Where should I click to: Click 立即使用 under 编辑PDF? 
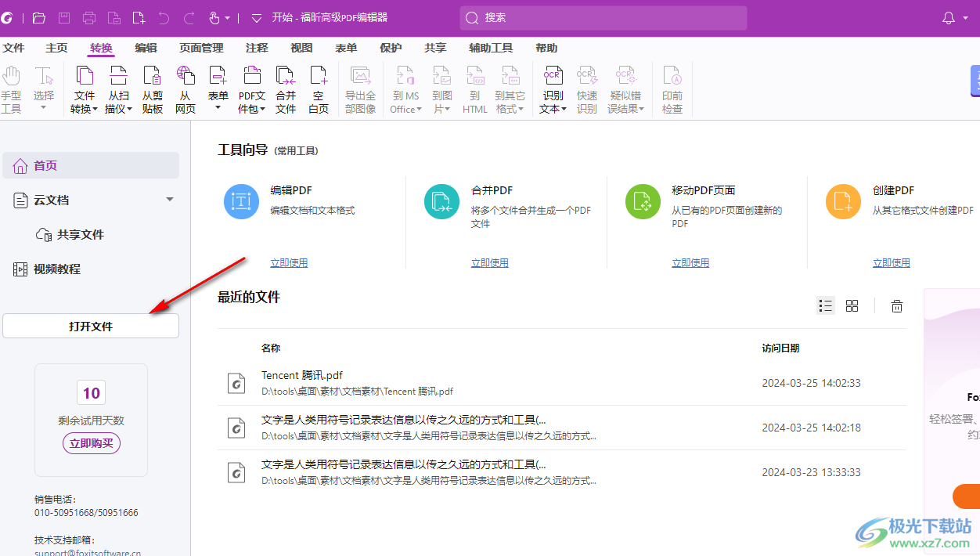coord(289,263)
